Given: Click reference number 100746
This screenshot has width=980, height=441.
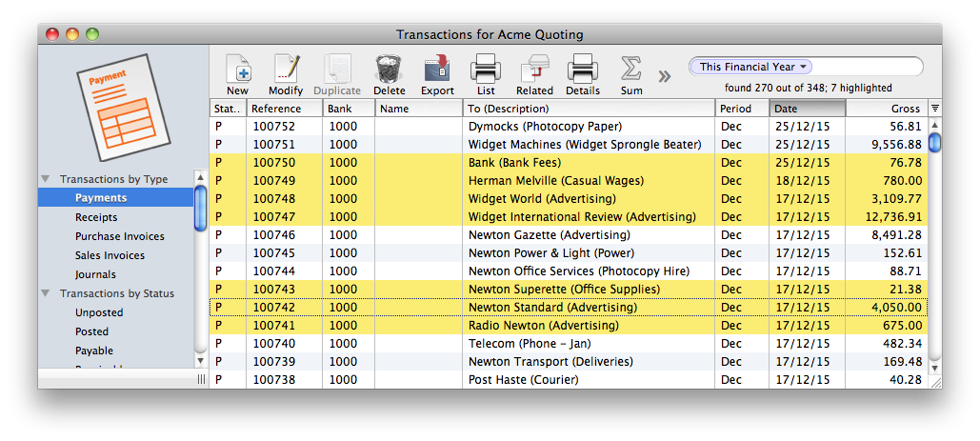Looking at the screenshot, I should pyautogui.click(x=273, y=235).
